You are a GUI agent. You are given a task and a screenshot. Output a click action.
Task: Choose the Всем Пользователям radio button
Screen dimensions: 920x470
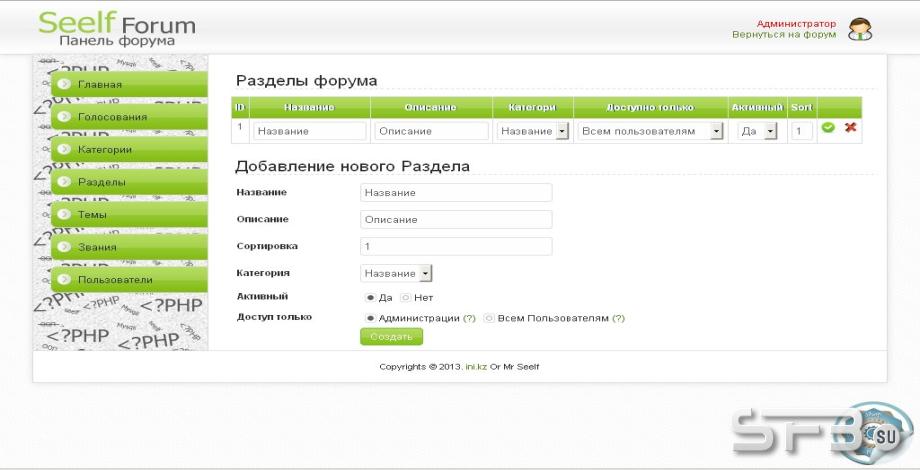[489, 318]
